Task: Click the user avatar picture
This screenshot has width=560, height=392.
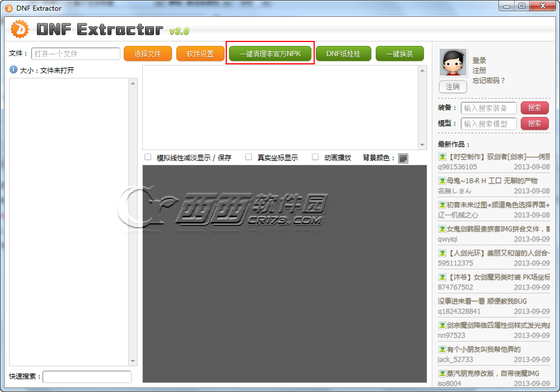Action: 453,62
